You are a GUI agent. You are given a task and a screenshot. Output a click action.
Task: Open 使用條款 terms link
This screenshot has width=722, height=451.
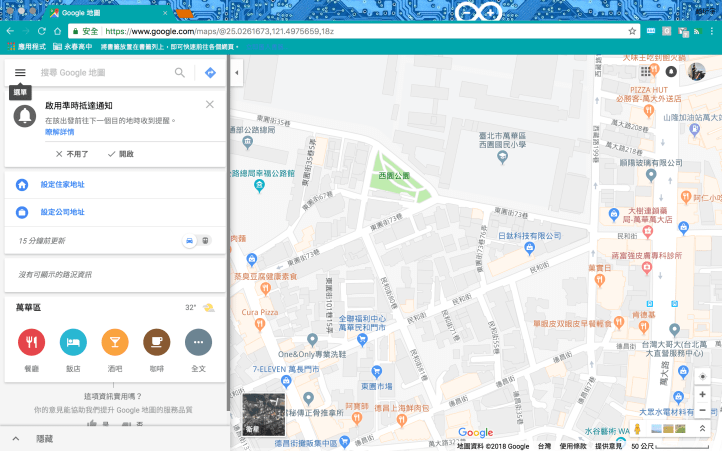pyautogui.click(x=573, y=446)
